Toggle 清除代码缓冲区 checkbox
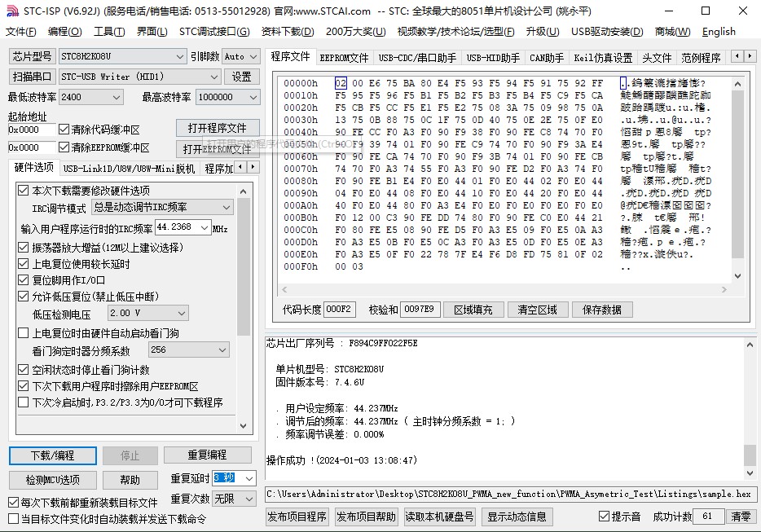Screen dimensions: 761x532 64,129
